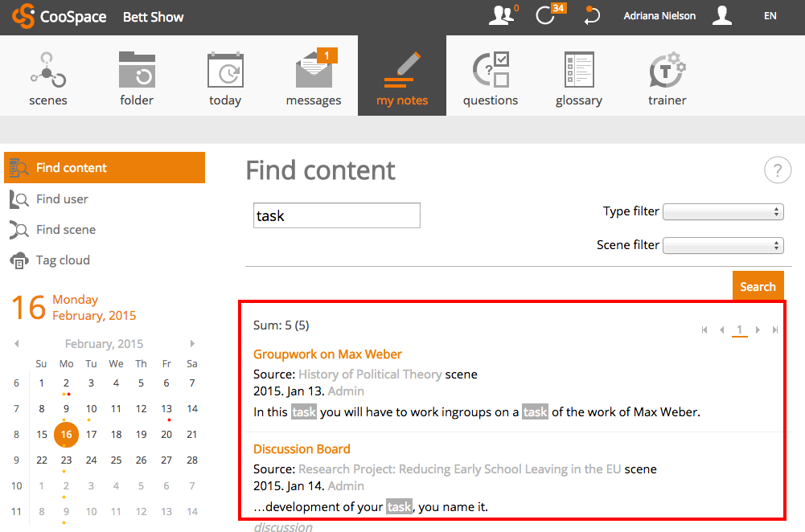The height and width of the screenshot is (532, 805).
Task: Open messages with one unread
Action: click(314, 78)
